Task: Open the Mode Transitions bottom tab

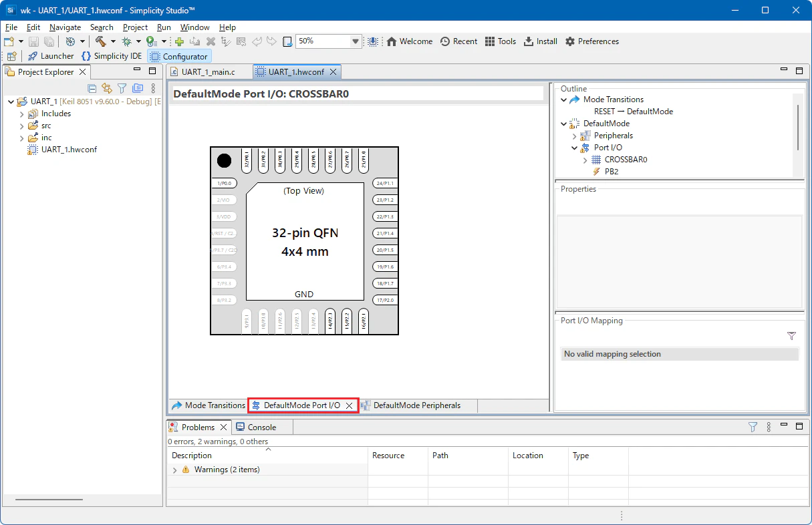Action: 209,405
